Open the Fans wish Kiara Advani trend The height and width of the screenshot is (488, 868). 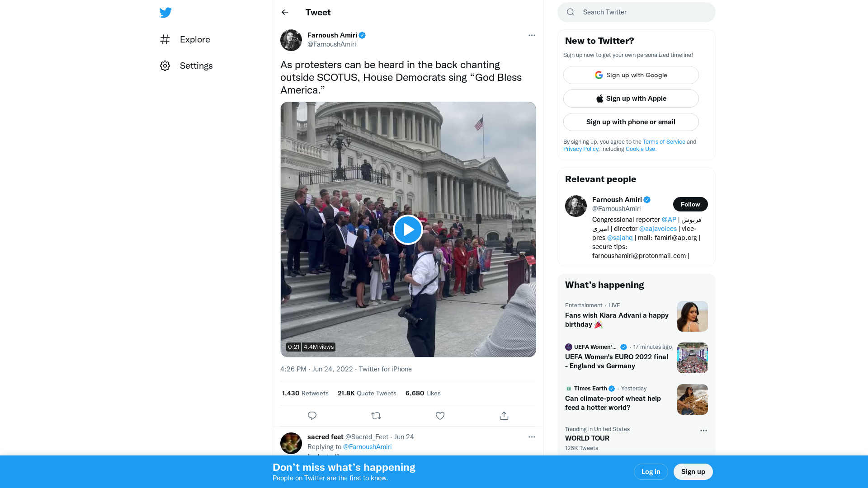point(617,319)
